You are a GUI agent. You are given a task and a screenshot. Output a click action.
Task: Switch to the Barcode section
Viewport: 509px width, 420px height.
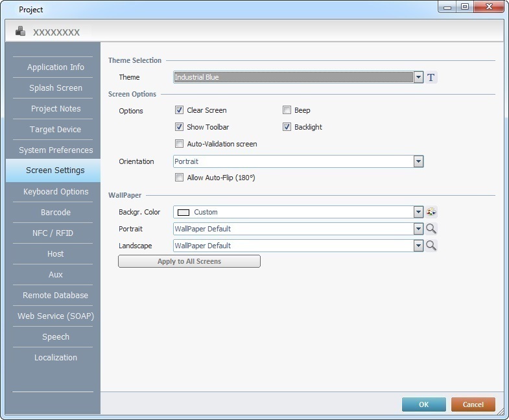point(56,213)
